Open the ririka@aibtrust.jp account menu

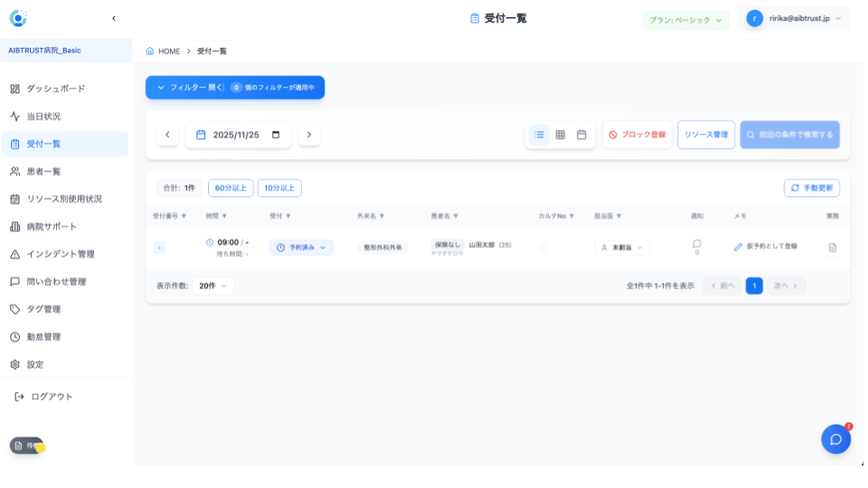794,18
